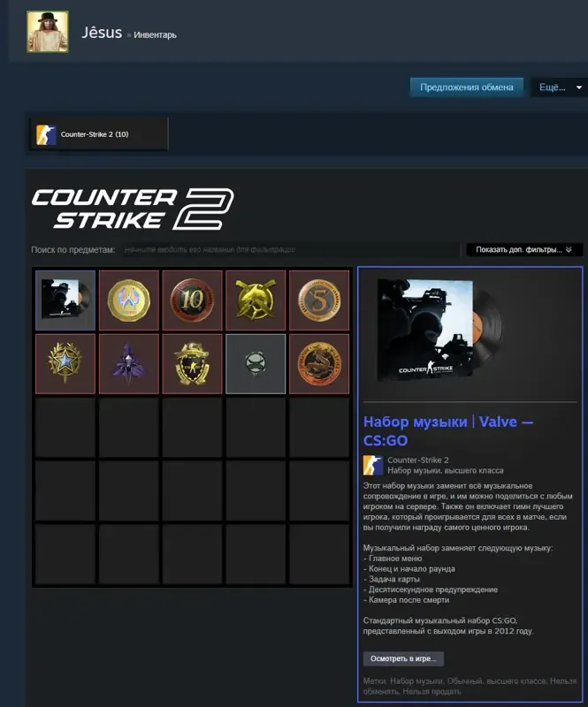Click the '- Главное меню' list line

click(393, 559)
